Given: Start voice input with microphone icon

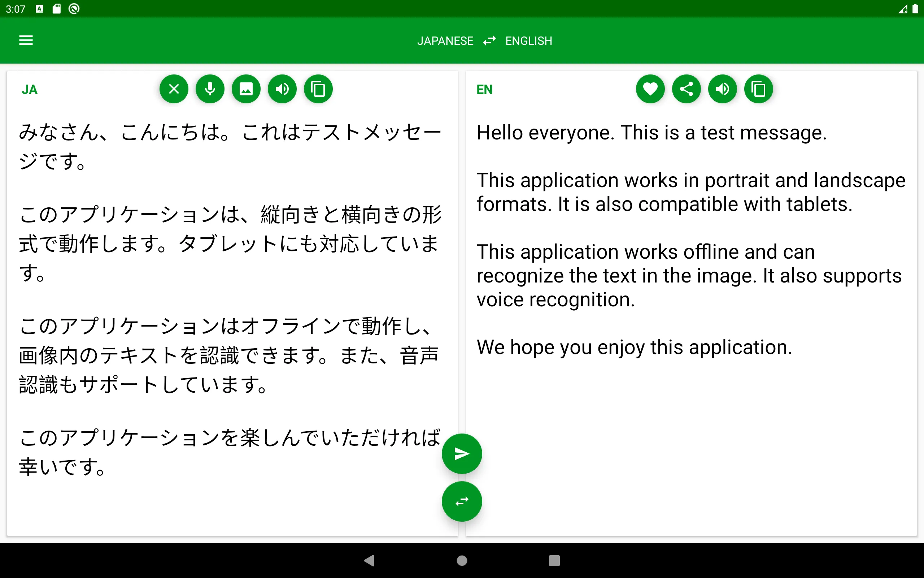Looking at the screenshot, I should [210, 89].
